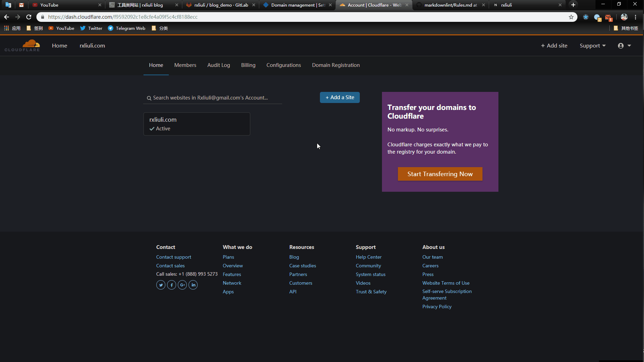Open the Apps footer link
644x362 pixels.
228,292
